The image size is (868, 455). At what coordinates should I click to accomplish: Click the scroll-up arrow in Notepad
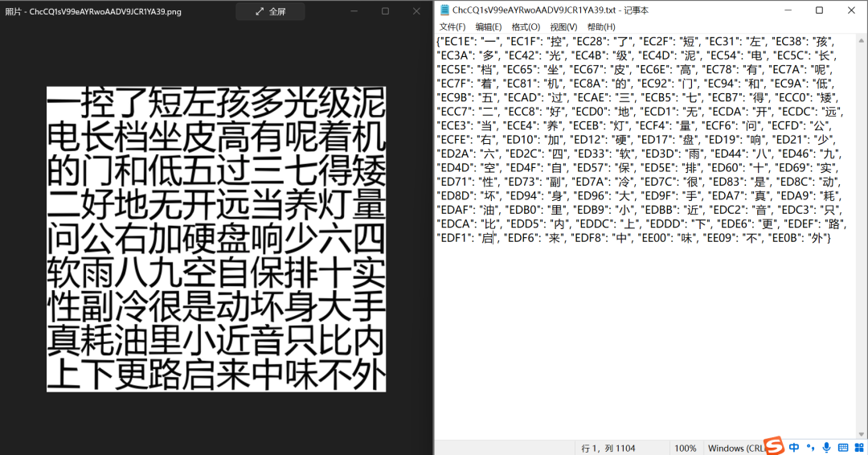point(862,40)
